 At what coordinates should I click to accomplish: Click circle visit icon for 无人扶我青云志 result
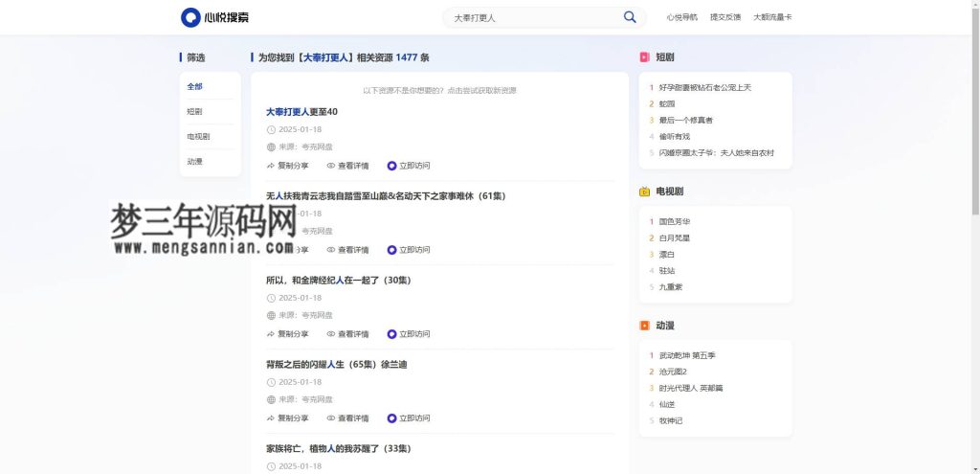coord(391,250)
